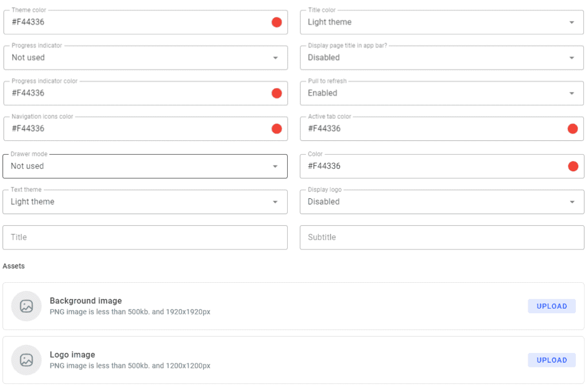Click the red circle beside Progress indicator color

276,93
